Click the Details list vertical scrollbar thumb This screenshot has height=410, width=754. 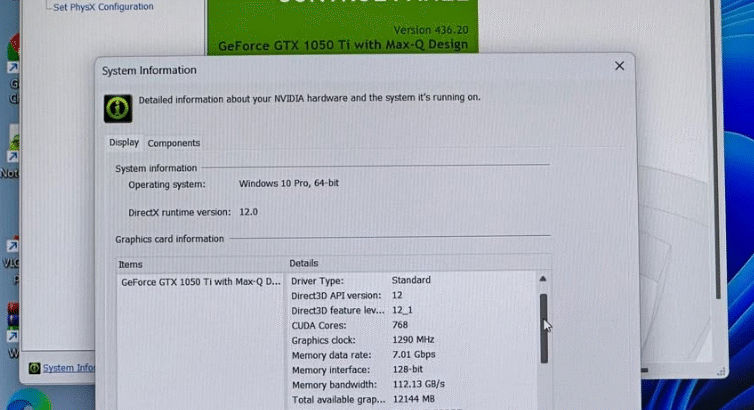(544, 328)
